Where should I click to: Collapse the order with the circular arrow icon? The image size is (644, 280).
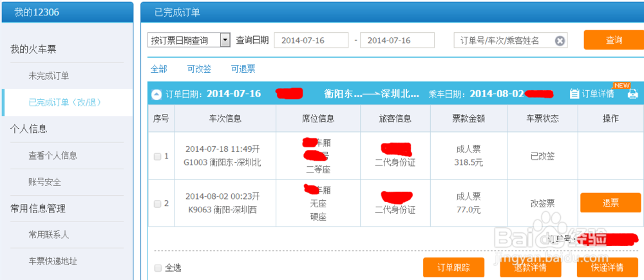156,95
